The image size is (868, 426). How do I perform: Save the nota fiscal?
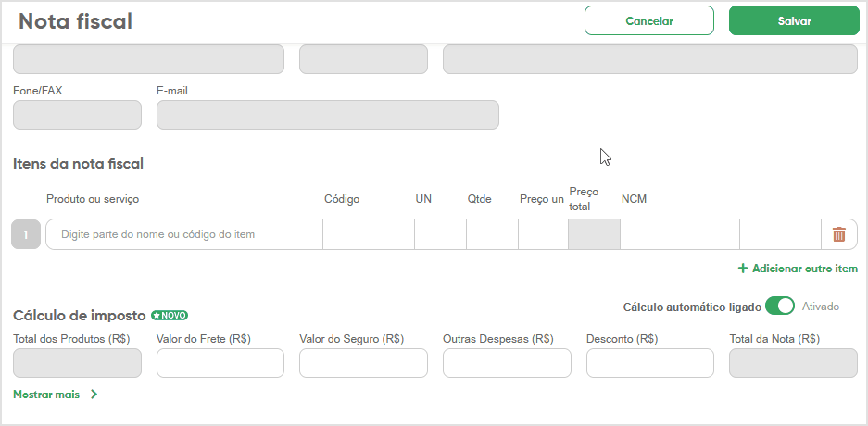(x=794, y=21)
